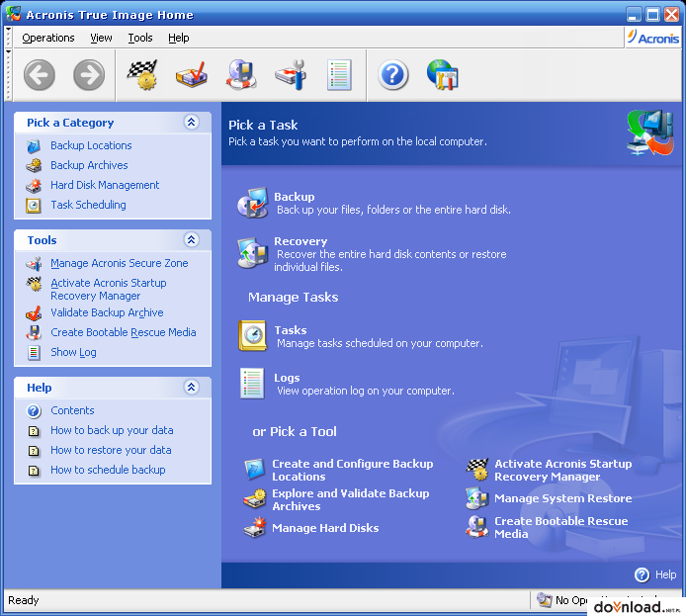Collapse the Pick a Category panel
The height and width of the screenshot is (616, 686).
(191, 122)
